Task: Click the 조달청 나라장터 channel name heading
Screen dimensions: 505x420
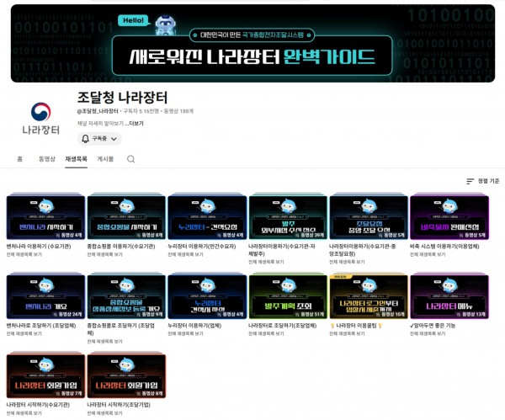Action: tap(122, 98)
